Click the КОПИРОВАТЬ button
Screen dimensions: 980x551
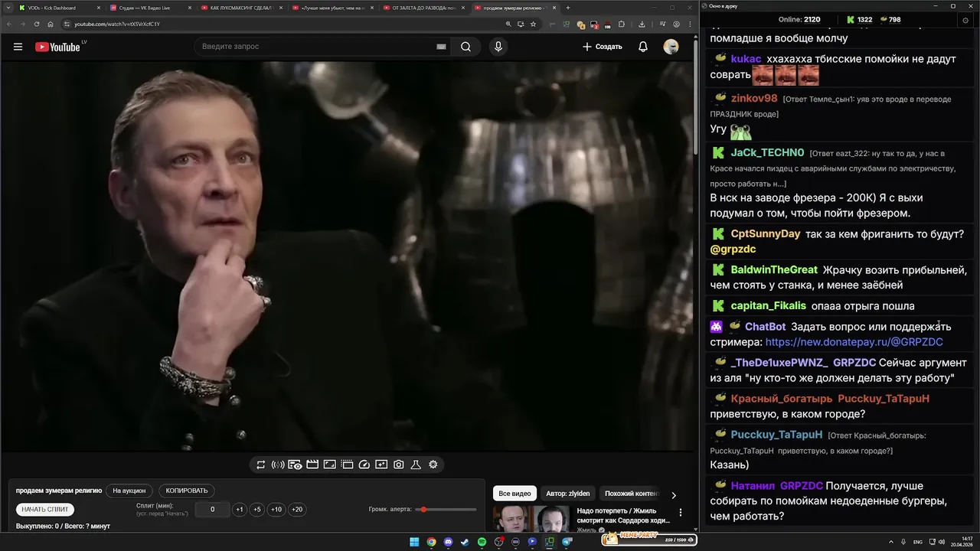point(187,491)
